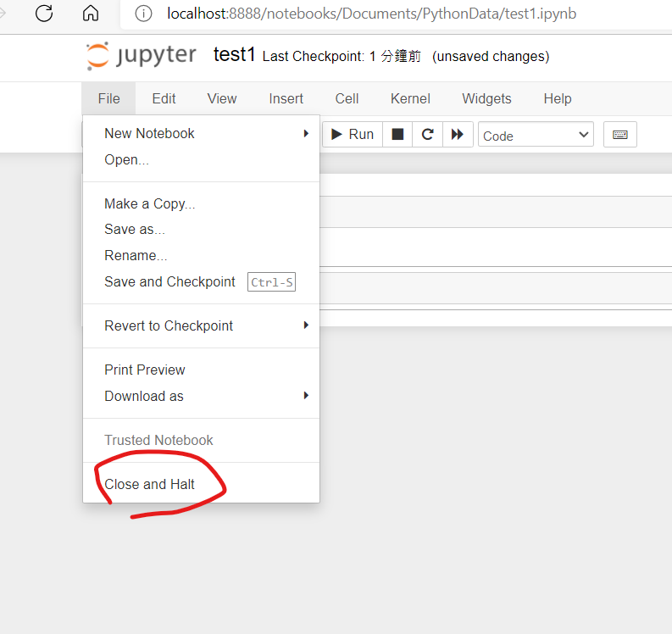Select Print Preview menu entry
Viewport: 672px width, 634px height.
pos(201,370)
